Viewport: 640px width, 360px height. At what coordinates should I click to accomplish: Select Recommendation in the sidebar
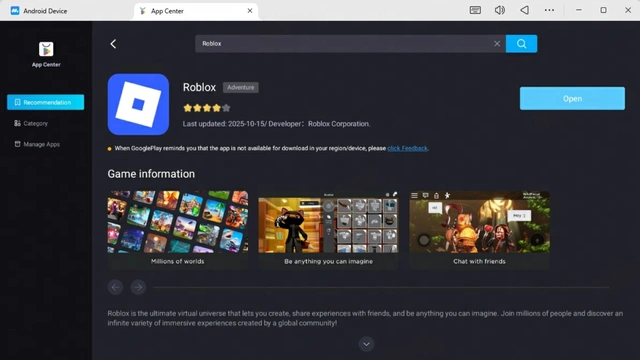[46, 102]
